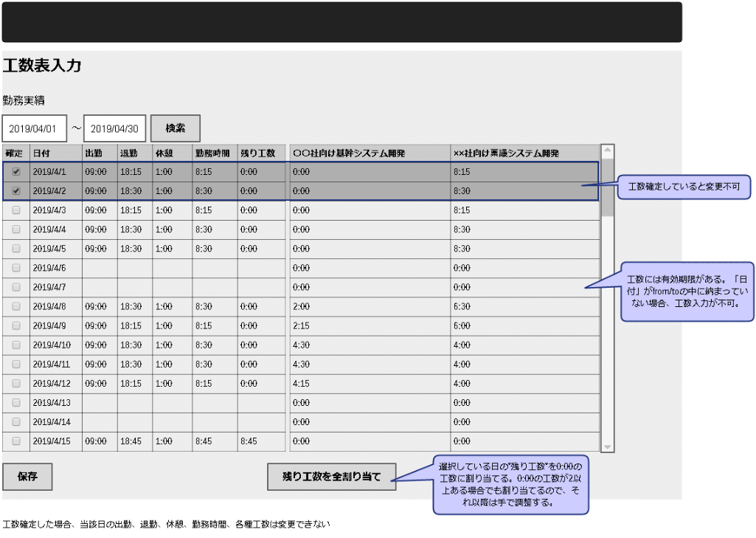Check the 確定 checkbox for 2019/4/3
Image resolution: width=756 pixels, height=538 pixels.
16,210
